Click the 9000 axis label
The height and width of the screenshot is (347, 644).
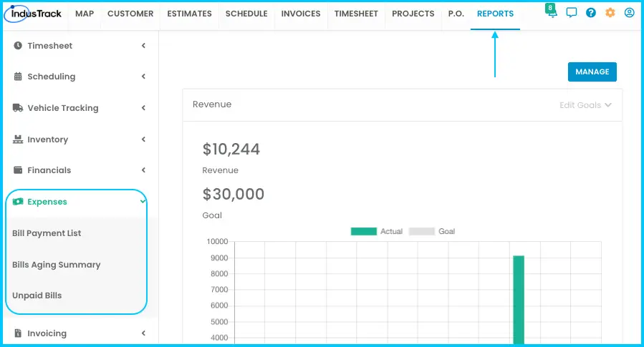[x=219, y=258]
